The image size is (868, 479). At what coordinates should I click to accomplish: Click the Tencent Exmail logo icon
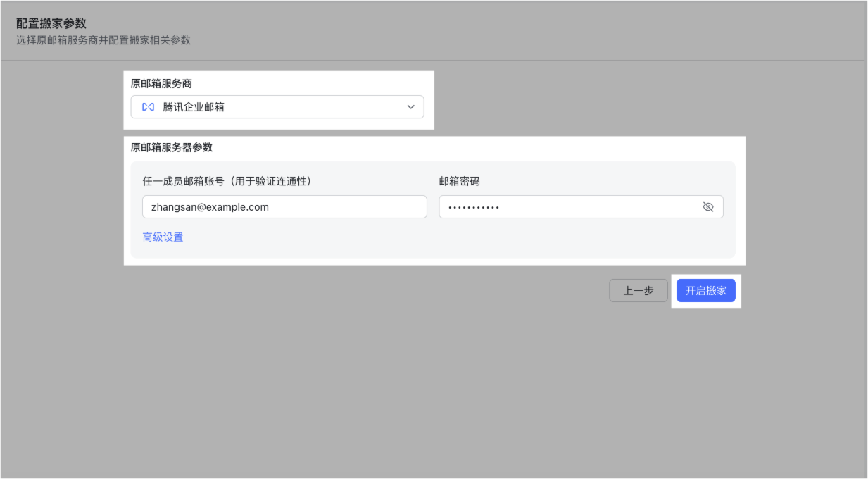(148, 107)
